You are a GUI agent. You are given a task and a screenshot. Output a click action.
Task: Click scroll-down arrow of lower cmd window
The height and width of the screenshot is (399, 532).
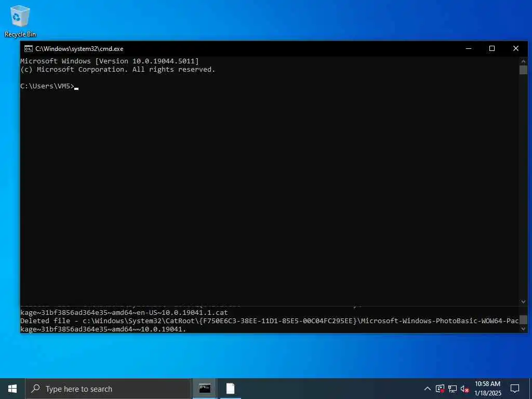click(523, 328)
